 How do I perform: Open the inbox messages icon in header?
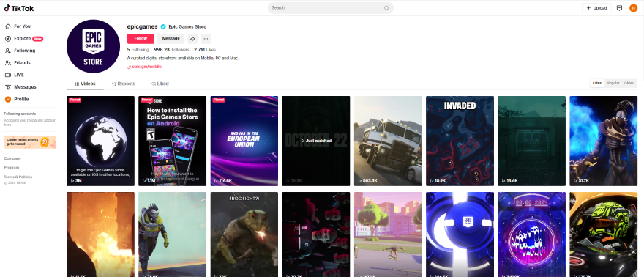coord(619,8)
